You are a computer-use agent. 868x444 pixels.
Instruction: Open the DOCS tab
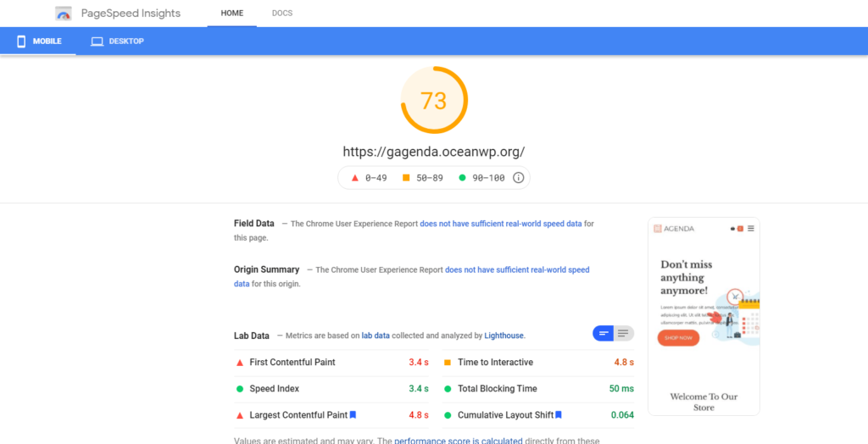[282, 14]
